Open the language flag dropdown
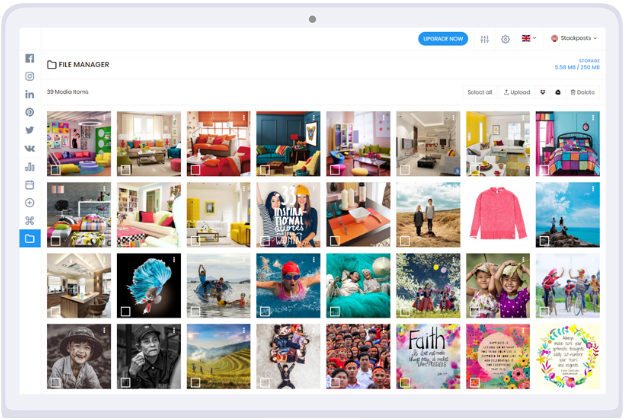627x420 pixels. click(x=529, y=38)
